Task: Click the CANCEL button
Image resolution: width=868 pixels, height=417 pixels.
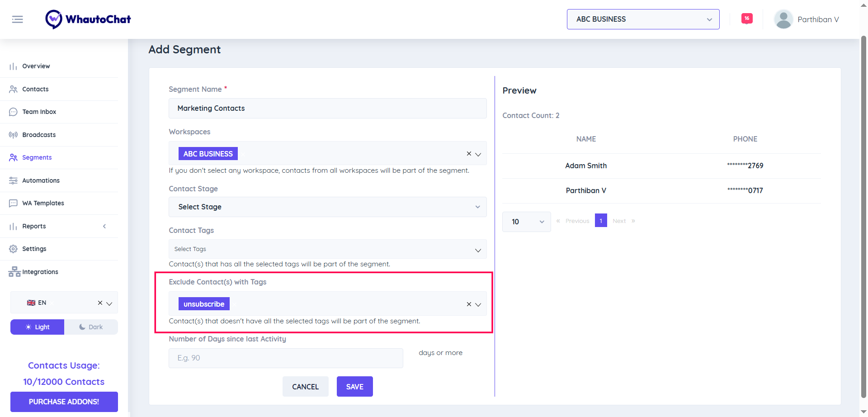Action: click(x=305, y=387)
